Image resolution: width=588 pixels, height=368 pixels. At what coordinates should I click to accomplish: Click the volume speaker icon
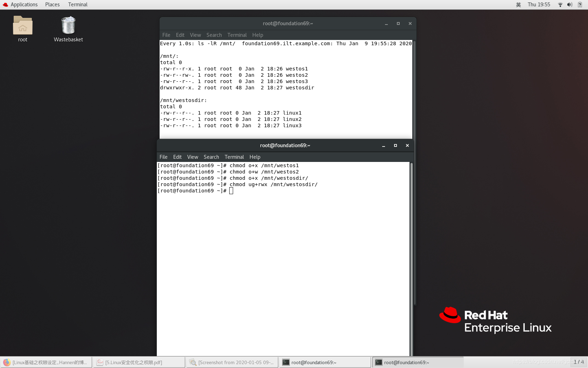(x=570, y=5)
